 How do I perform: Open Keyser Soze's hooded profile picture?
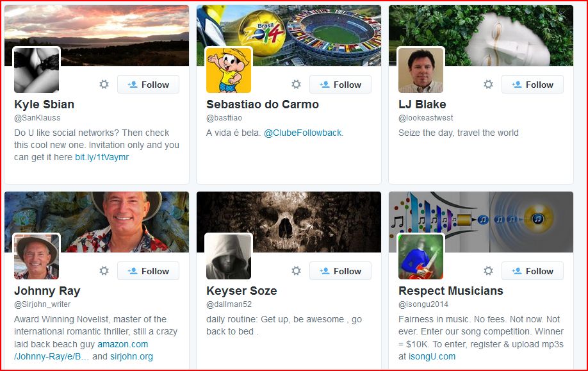(229, 256)
